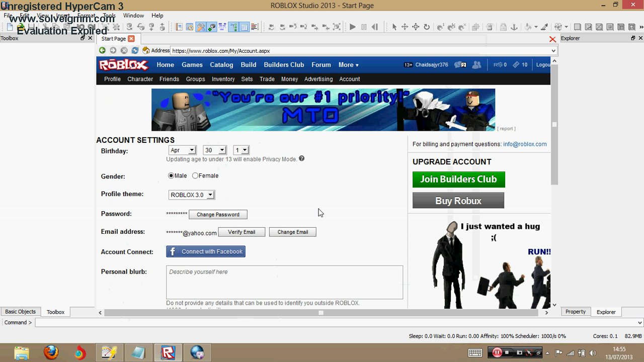Open the birthday month dropdown showing Apr
Screen dimensions: 644x362
182,150
